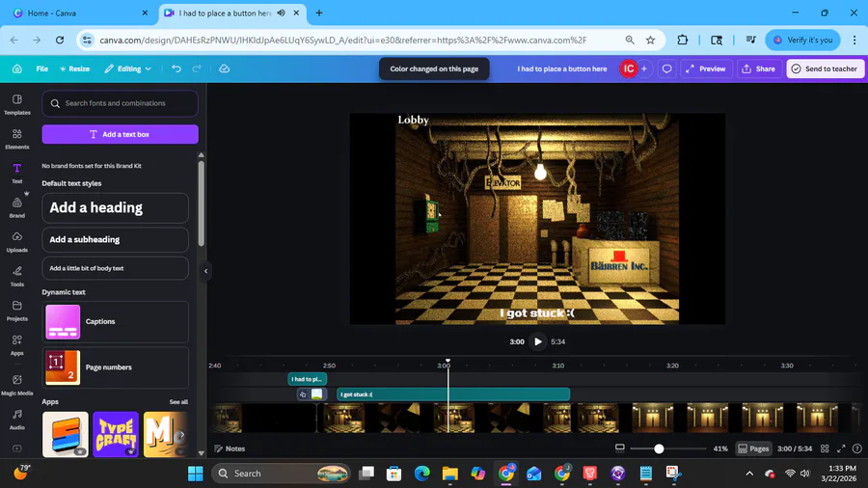Click Verify it's you button

click(x=802, y=40)
